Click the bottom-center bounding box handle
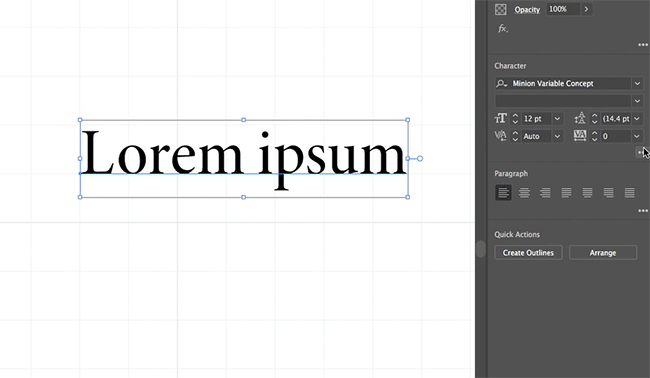Viewport: 650px width, 378px height. 243,197
